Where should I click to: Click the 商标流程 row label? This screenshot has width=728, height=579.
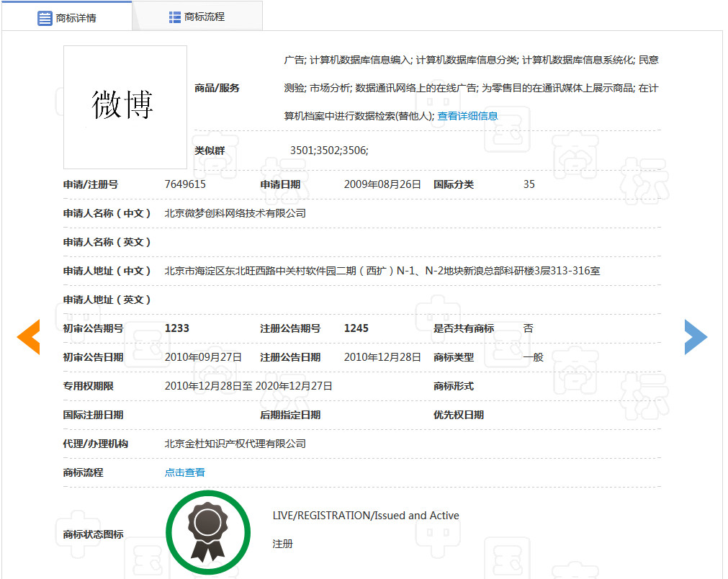click(x=83, y=472)
